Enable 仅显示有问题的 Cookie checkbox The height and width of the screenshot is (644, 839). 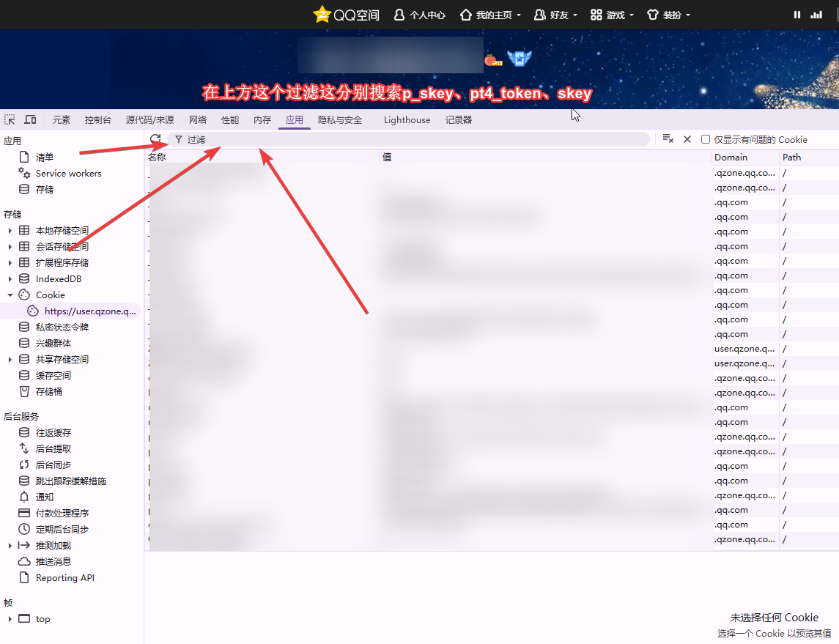click(706, 139)
